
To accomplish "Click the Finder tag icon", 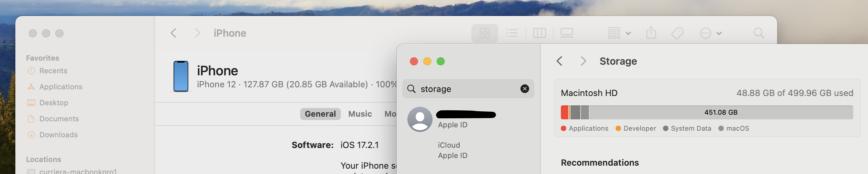I will coord(677,33).
